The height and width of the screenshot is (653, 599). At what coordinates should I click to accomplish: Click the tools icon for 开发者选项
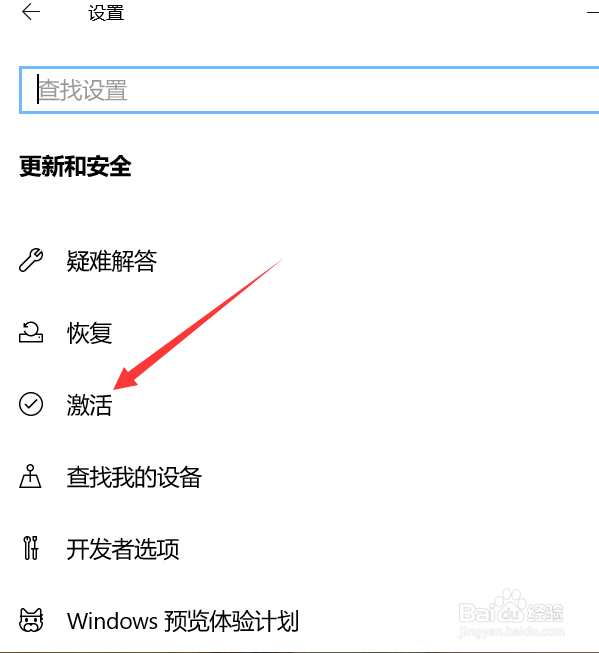[x=31, y=548]
